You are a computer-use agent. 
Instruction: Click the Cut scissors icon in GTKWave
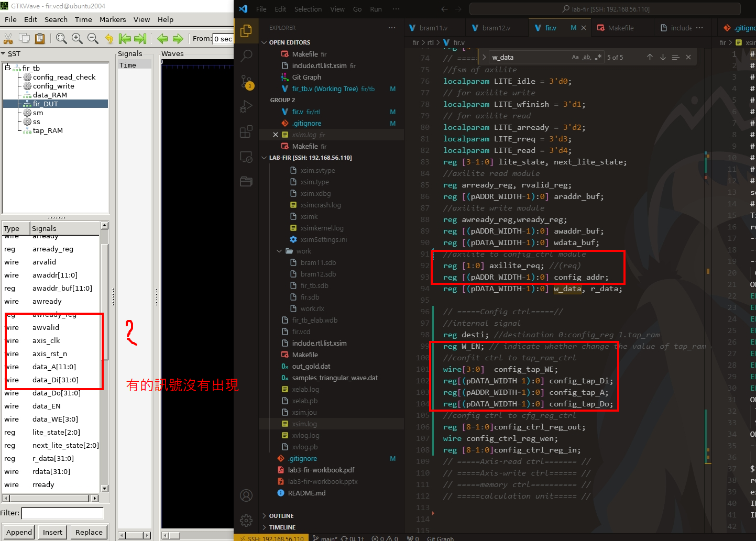pyautogui.click(x=8, y=38)
